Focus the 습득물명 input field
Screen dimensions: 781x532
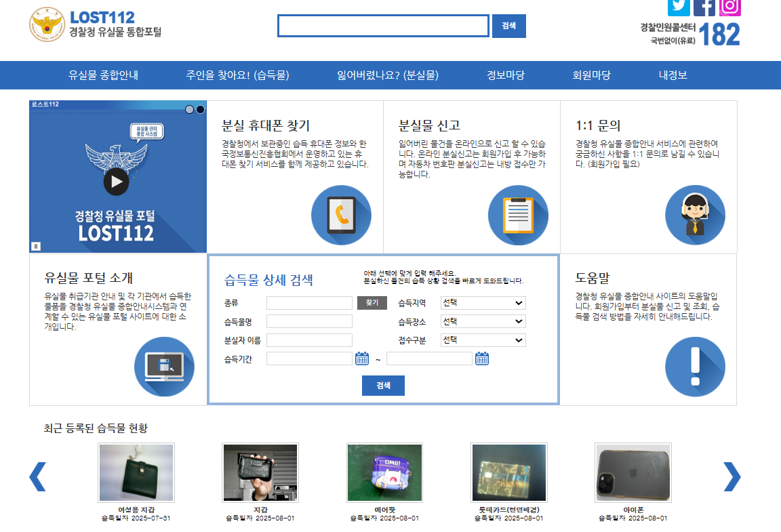click(x=309, y=321)
